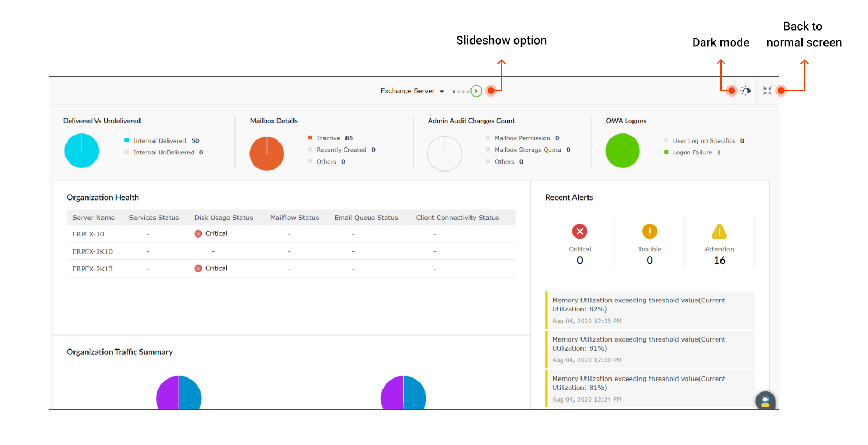Click the Critical disk icon for ERPEX-10

tap(198, 234)
